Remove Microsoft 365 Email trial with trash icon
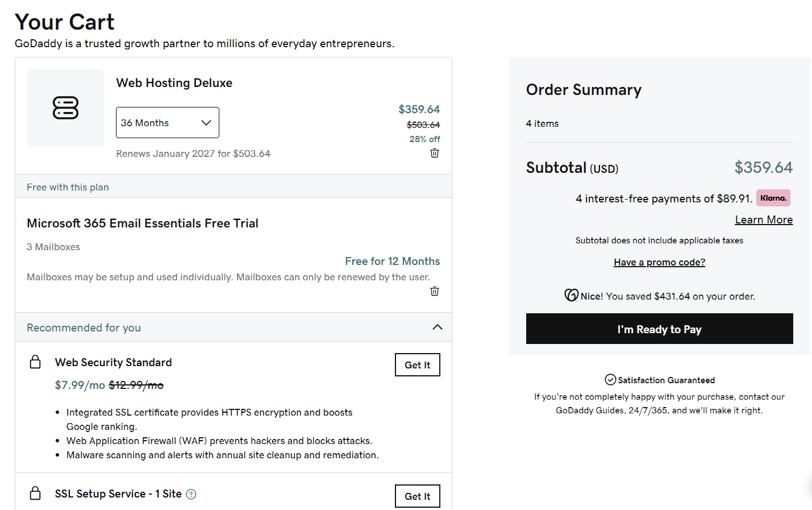The image size is (812, 510). (435, 291)
